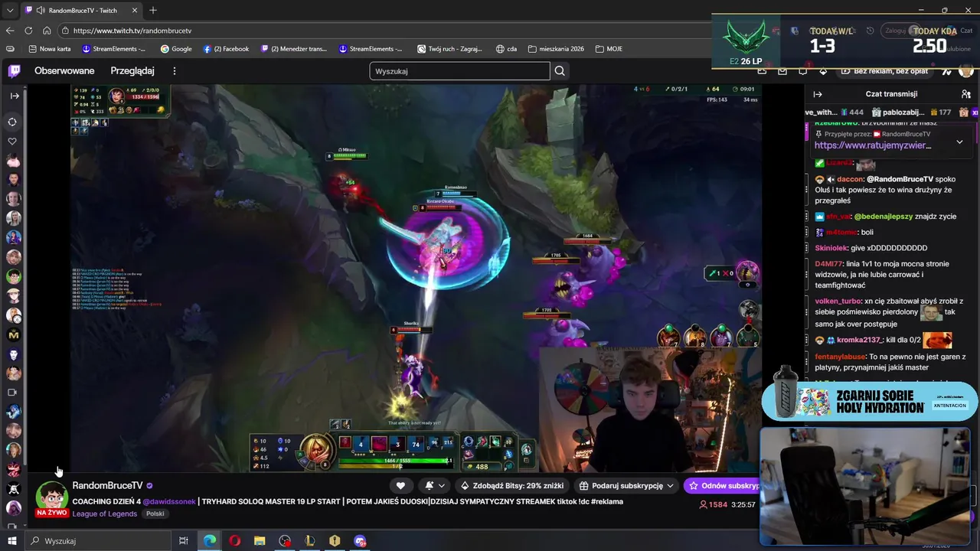Image resolution: width=980 pixels, height=551 pixels.
Task: Open sidebar channel with M logo avatar
Action: coord(13,334)
